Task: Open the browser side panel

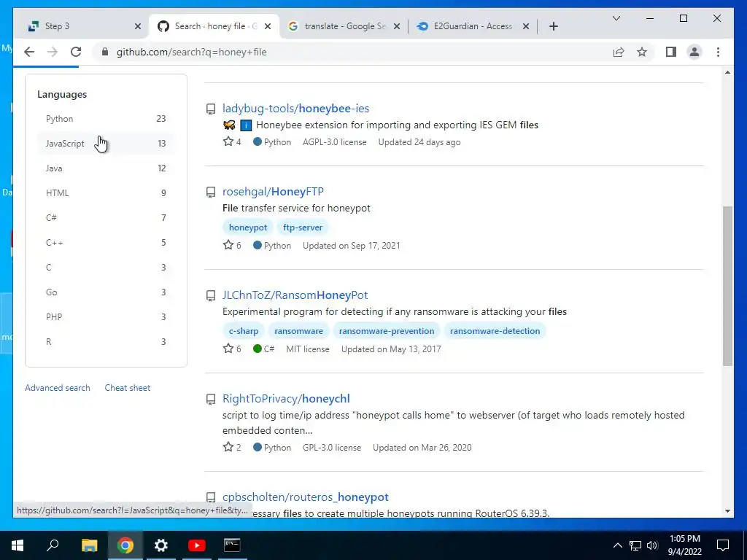Action: 671,52
